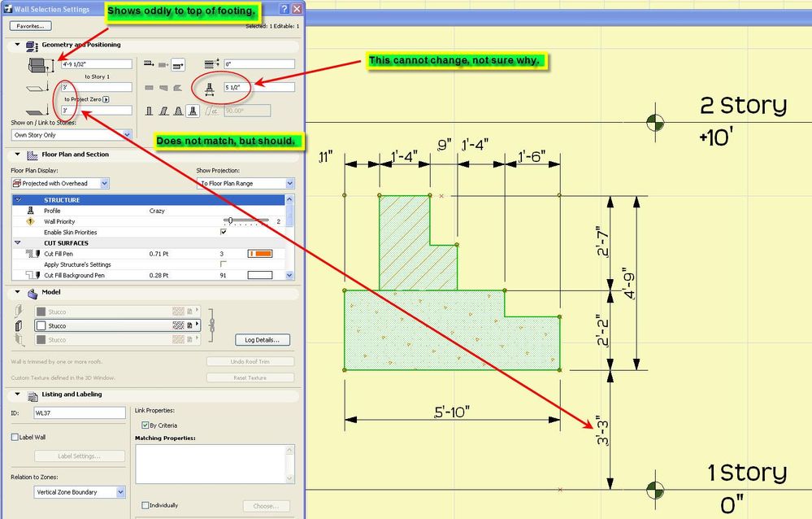Open the Floor Plan Display dropdown
Screen dimensions: 812x519
[x=60, y=183]
